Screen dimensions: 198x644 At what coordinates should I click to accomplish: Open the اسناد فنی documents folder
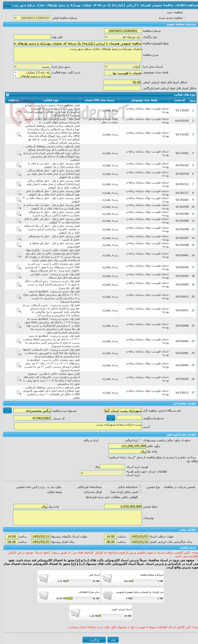(x=43, y=578)
